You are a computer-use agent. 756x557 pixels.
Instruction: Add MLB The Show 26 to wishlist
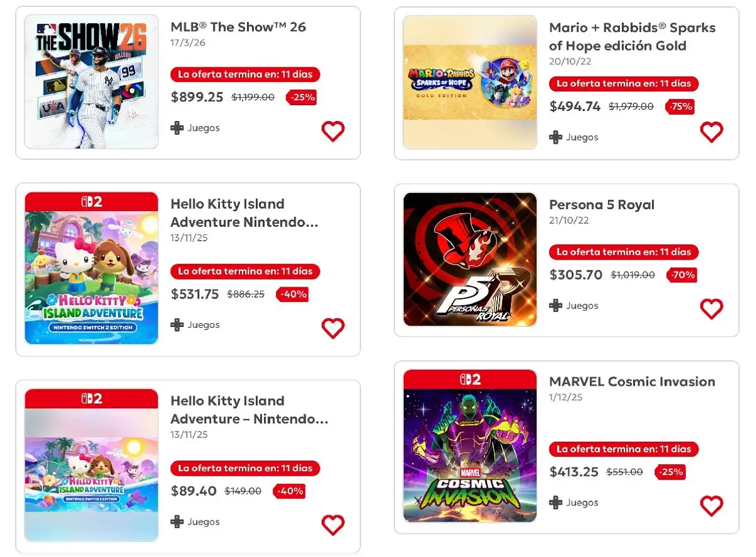pos(333,131)
